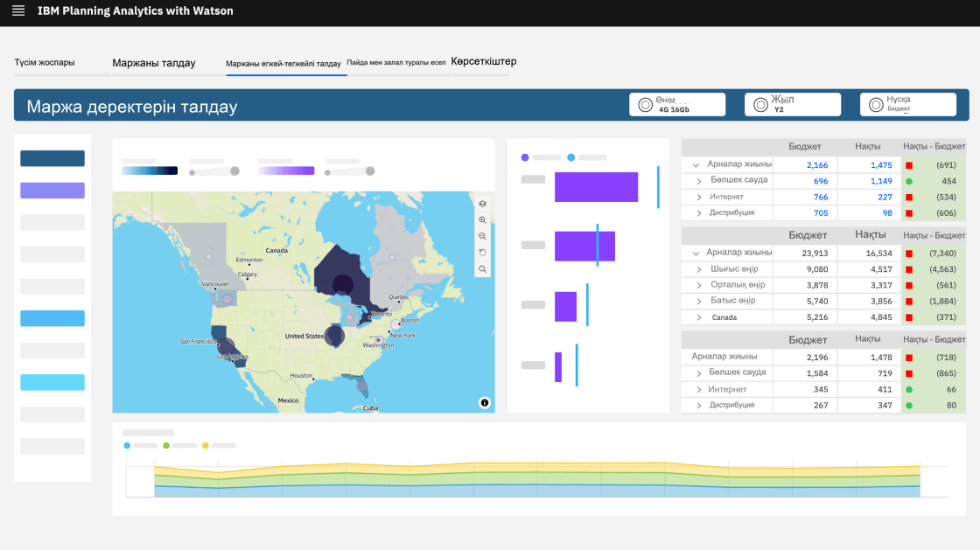The width and height of the screenshot is (980, 550).
Task: Click the blue value 696
Action: pyautogui.click(x=821, y=181)
